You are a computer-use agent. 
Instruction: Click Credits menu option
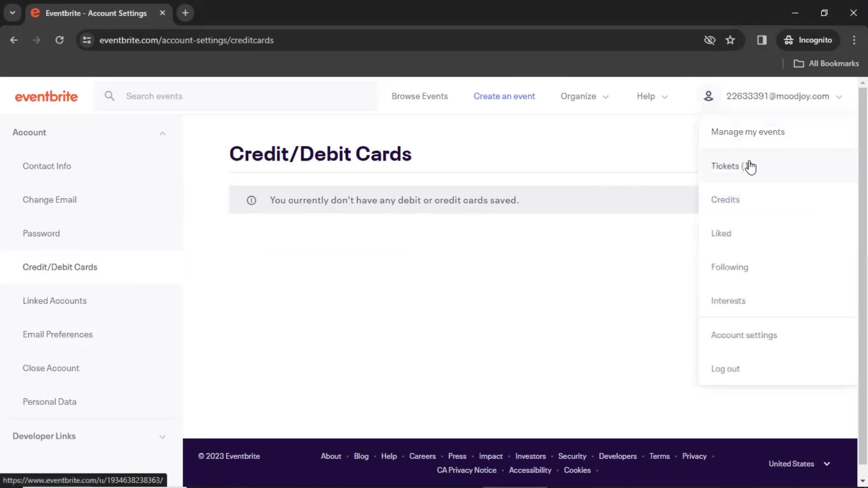coord(726,199)
